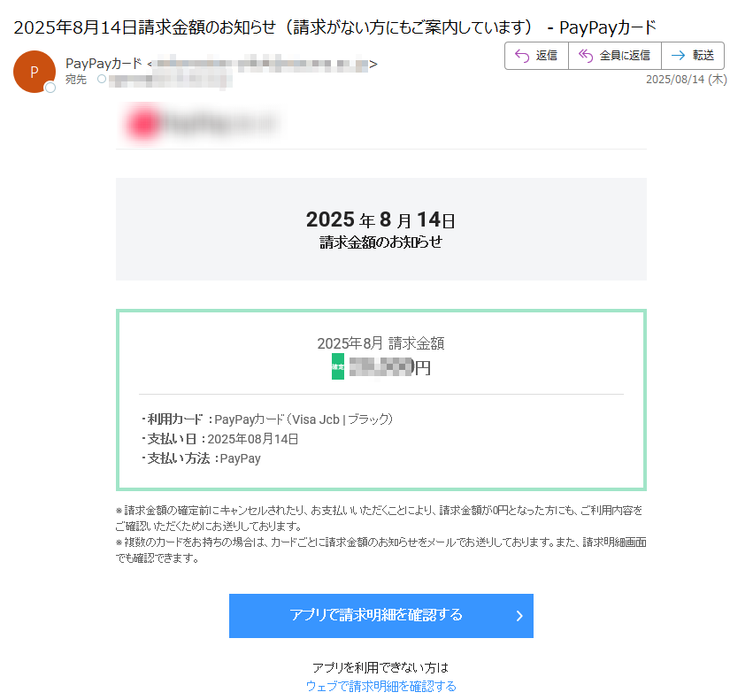Click the chevron arrow on blue button
This screenshot has height=700, width=730.
[519, 616]
